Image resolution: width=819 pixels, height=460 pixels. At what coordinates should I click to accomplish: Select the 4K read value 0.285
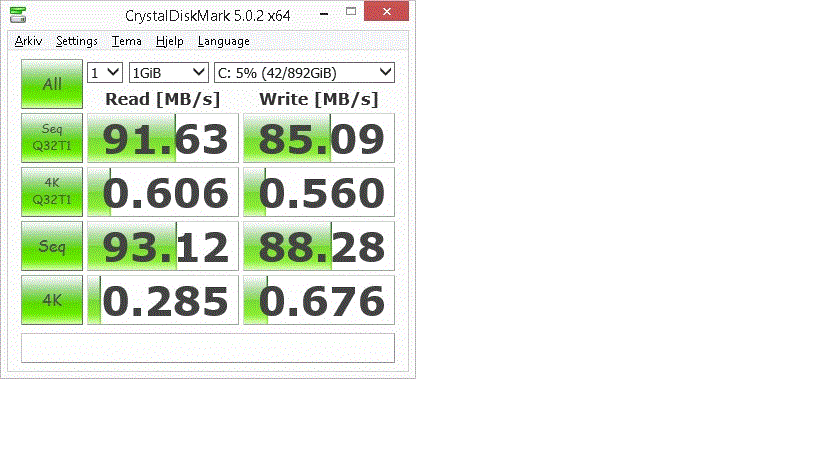point(163,300)
